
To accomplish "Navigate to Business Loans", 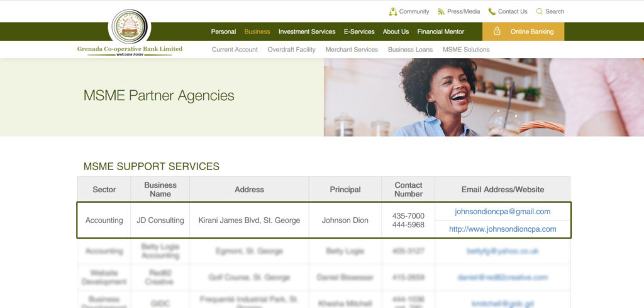I will pos(410,49).
